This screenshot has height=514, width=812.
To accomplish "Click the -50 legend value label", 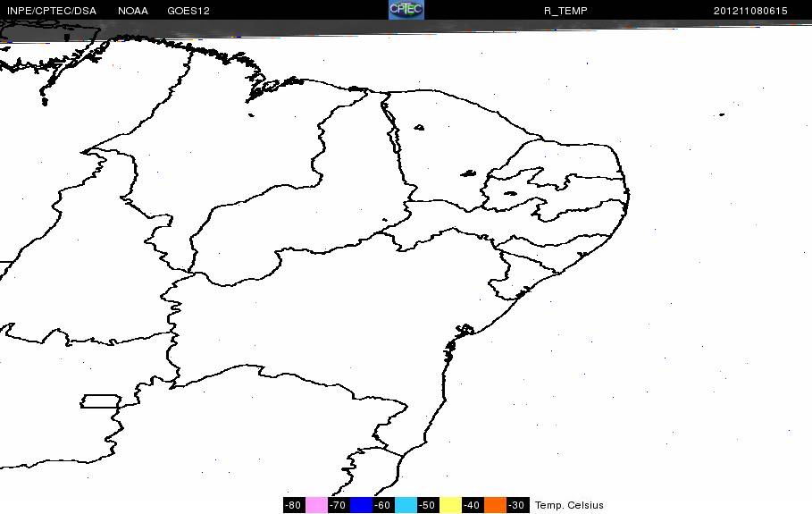I will [x=427, y=505].
